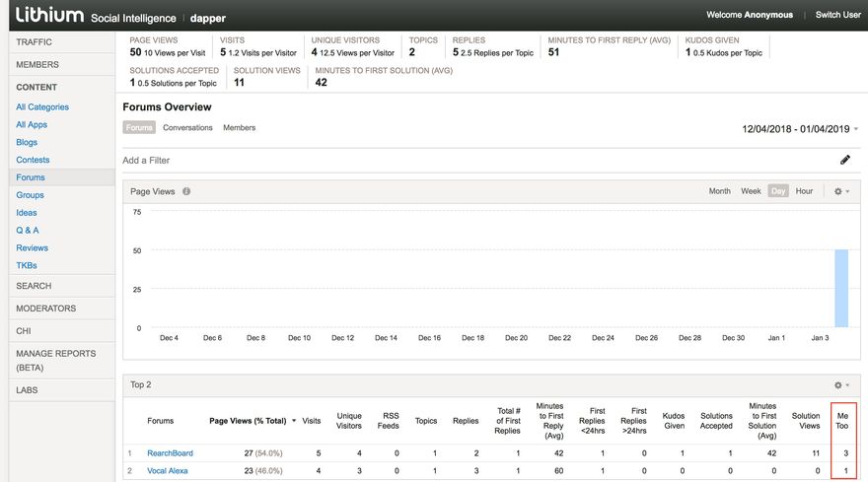The width and height of the screenshot is (868, 482).
Task: Click the Lithium logo
Action: pyautogui.click(x=49, y=15)
